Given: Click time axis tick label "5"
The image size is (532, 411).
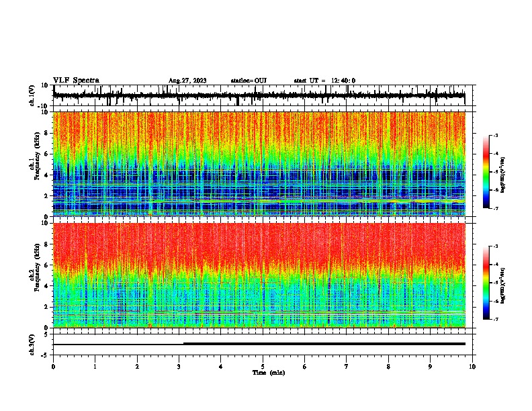Looking at the screenshot, I should click(x=263, y=367).
